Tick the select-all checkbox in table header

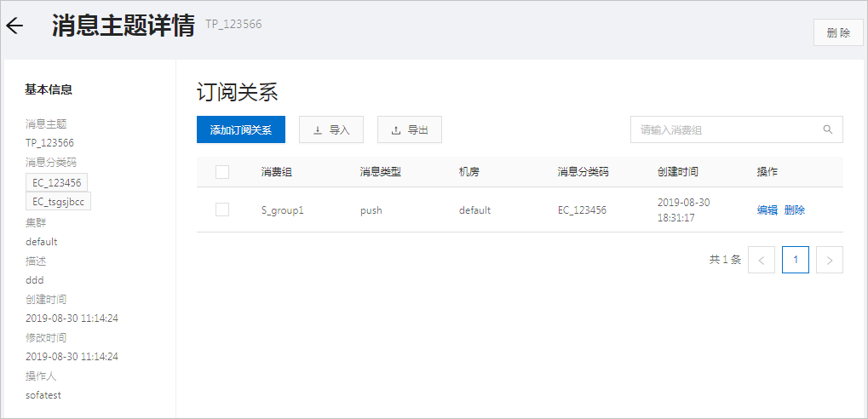[222, 172]
